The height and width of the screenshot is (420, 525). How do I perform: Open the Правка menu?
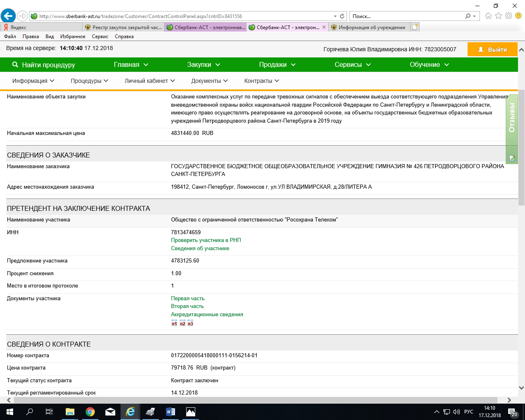click(31, 37)
